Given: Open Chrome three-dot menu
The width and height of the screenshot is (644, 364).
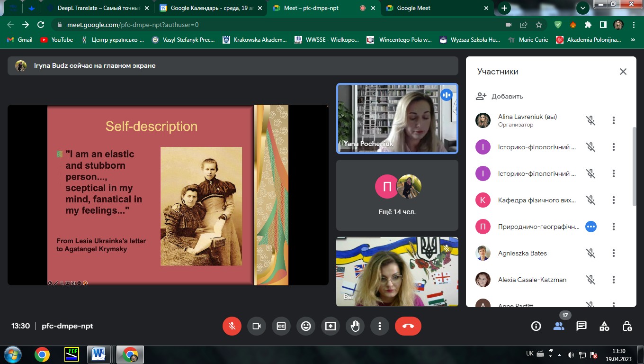Looking at the screenshot, I should point(634,25).
